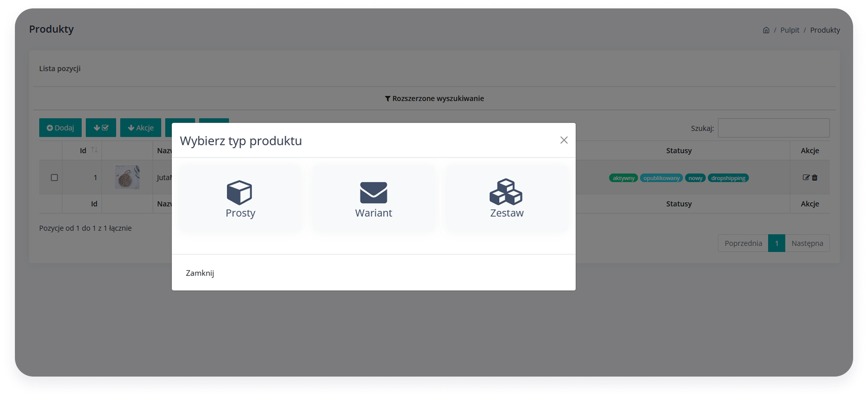Click the Następna pagination button
The image size is (868, 398).
click(x=807, y=243)
